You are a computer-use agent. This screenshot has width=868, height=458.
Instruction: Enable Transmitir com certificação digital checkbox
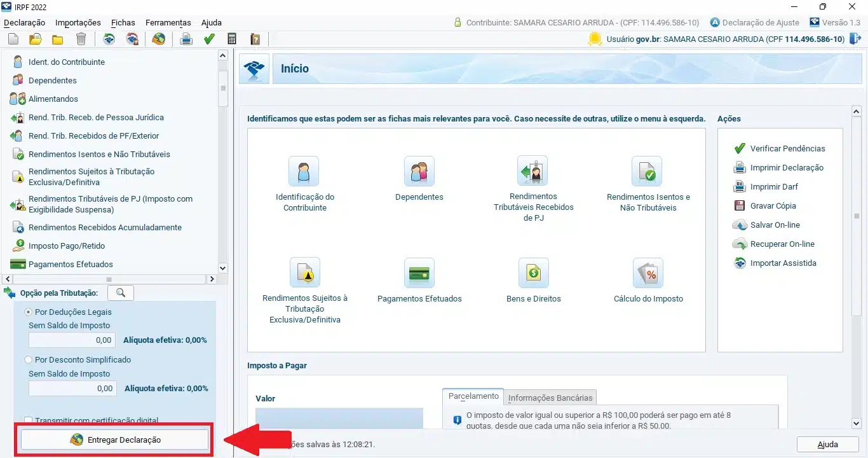[29, 420]
